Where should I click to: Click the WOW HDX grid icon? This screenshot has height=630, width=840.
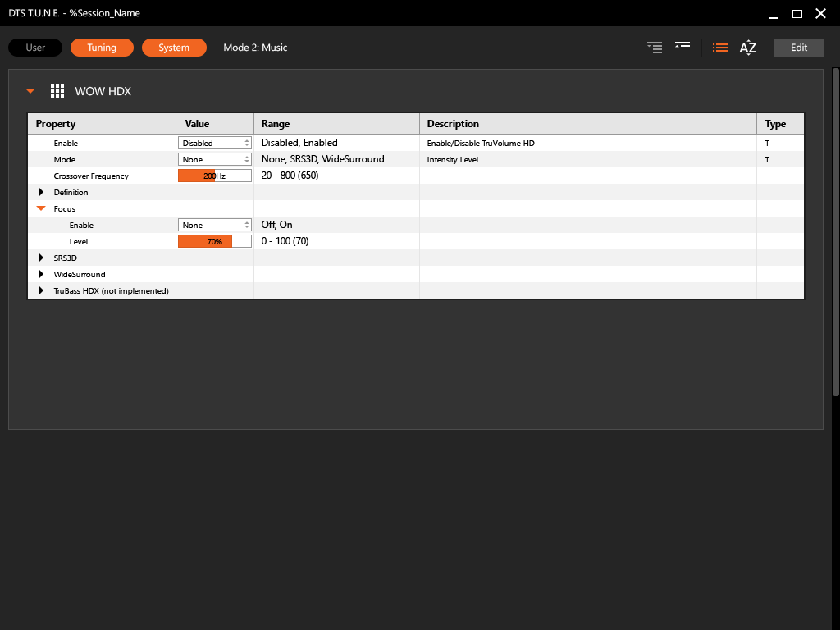[x=57, y=91]
